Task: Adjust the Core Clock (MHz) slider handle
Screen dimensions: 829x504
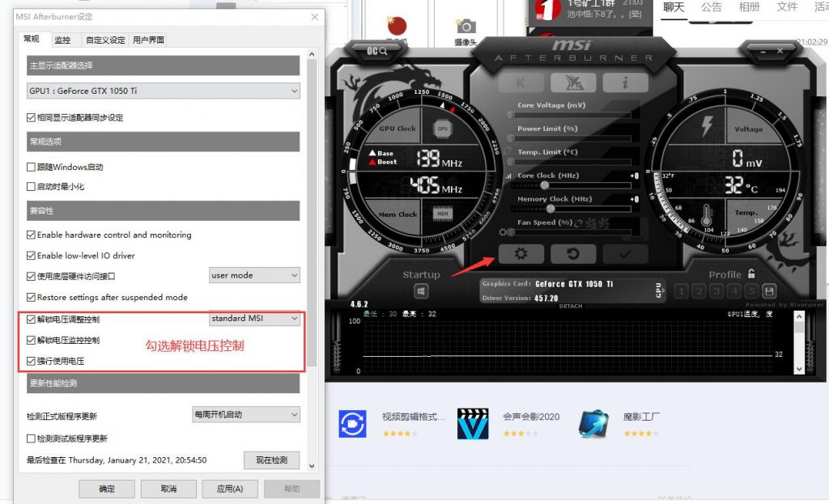Action: (x=544, y=185)
